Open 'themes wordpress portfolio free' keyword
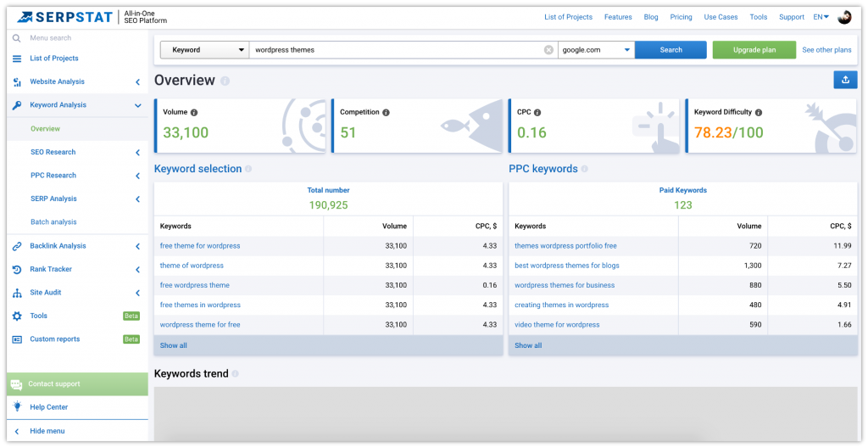This screenshot has width=868, height=448. coord(565,245)
